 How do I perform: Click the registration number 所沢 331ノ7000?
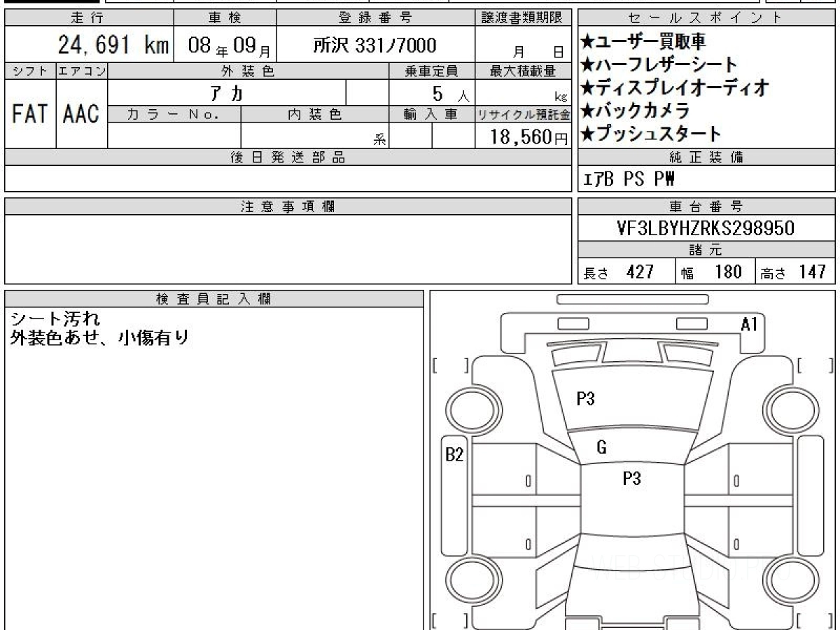tap(375, 45)
